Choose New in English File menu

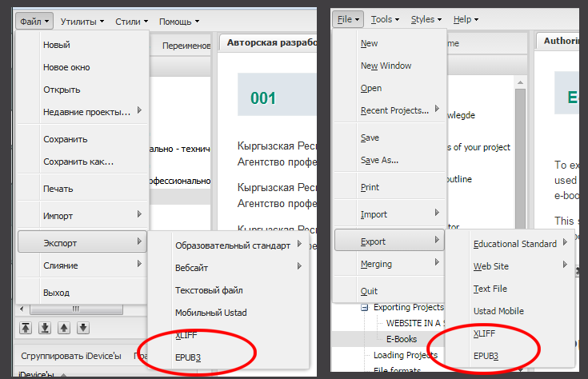[390, 43]
